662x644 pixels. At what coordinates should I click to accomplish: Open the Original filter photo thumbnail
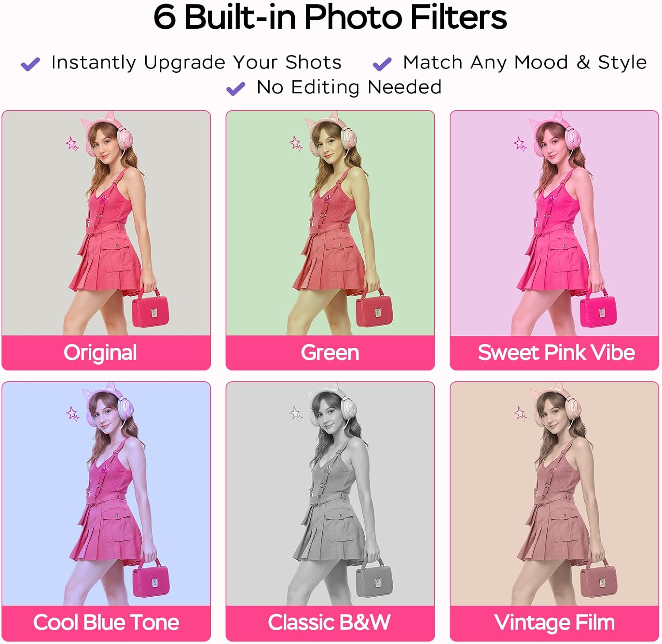106,223
